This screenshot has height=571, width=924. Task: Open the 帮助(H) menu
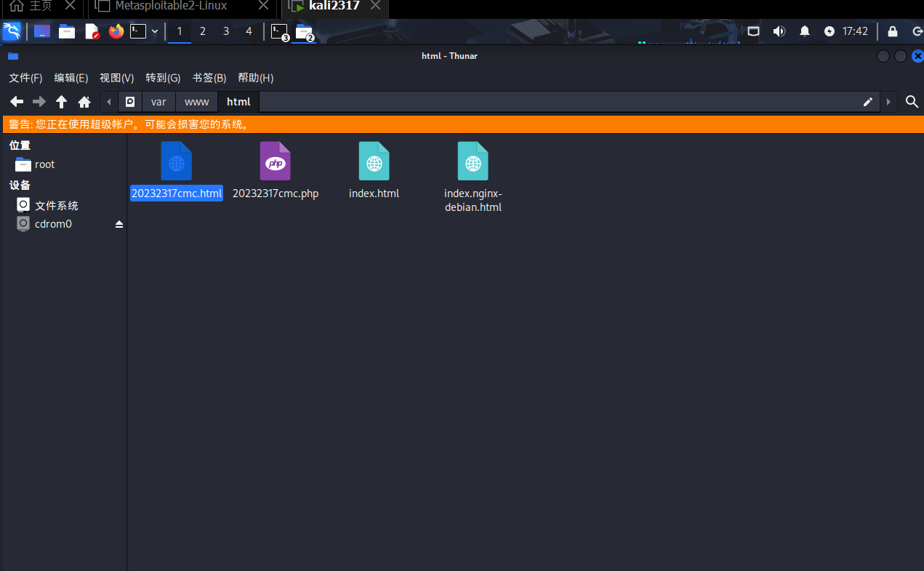coord(256,78)
